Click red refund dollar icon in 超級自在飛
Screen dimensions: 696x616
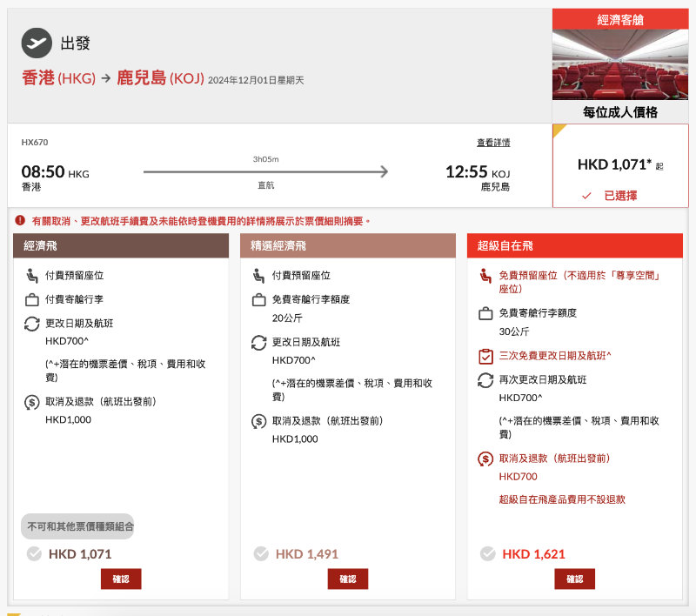[x=485, y=459]
